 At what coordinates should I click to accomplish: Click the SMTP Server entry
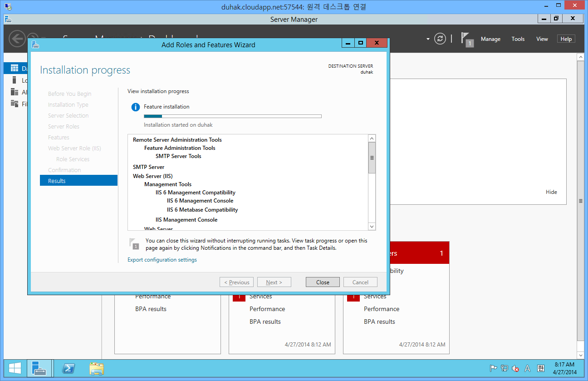coord(148,167)
